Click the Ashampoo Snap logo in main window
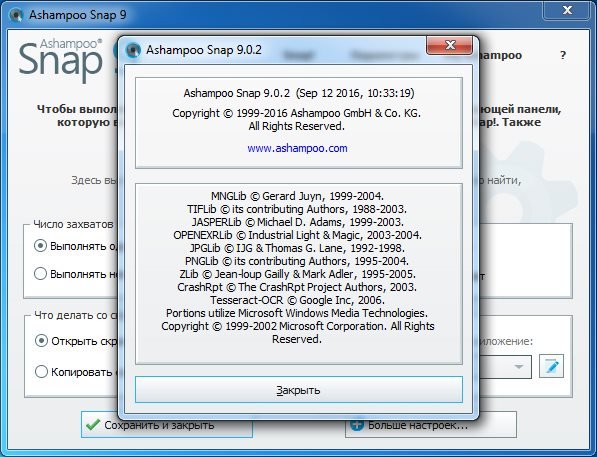This screenshot has width=597, height=457. point(61,60)
